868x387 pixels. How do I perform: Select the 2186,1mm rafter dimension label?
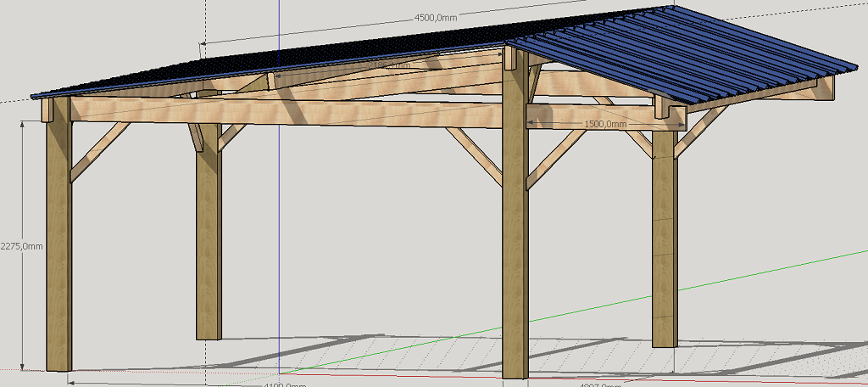point(389,65)
